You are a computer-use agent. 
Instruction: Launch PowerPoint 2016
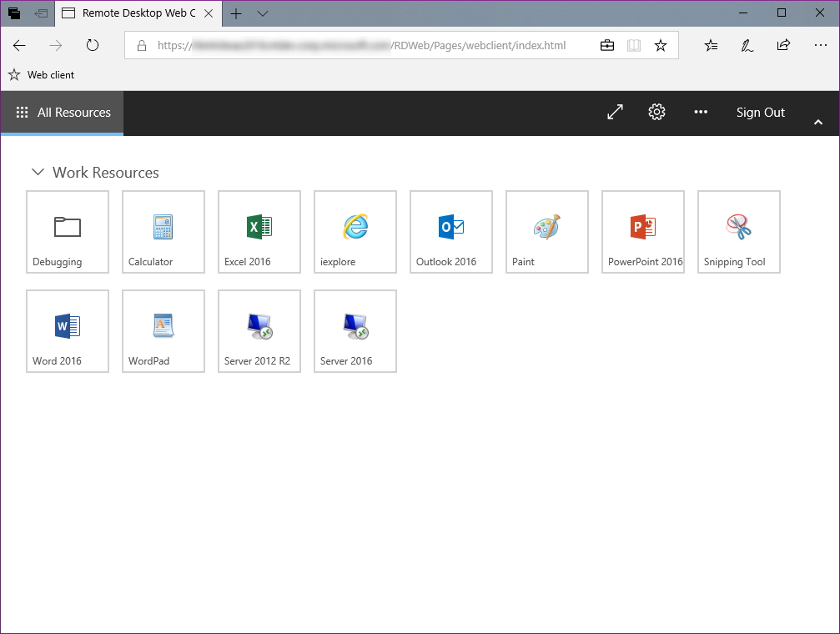click(x=642, y=231)
